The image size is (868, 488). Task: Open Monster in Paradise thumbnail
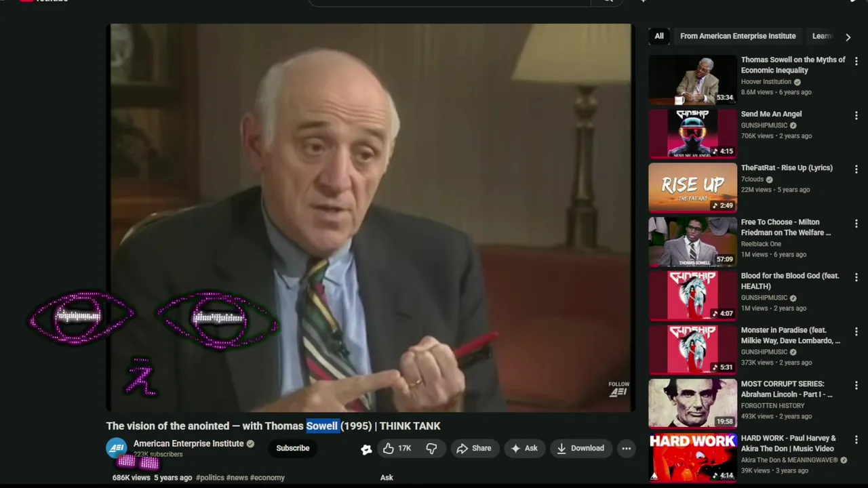pos(692,350)
